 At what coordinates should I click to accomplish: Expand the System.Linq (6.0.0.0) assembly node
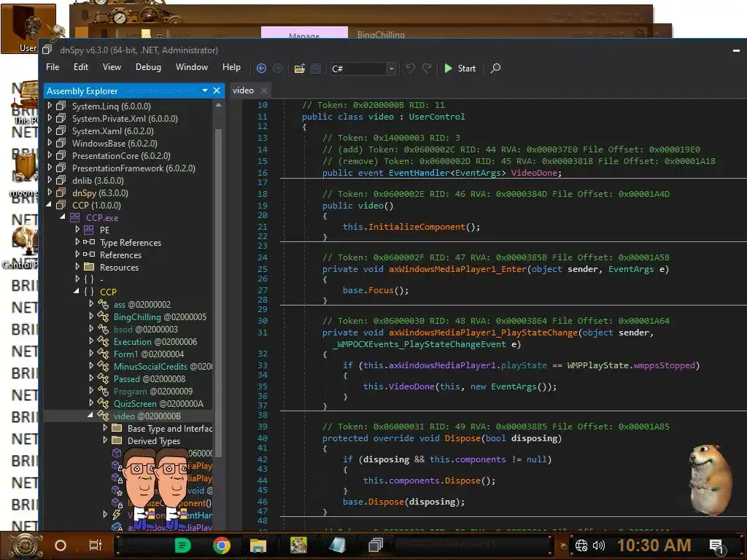(50, 106)
